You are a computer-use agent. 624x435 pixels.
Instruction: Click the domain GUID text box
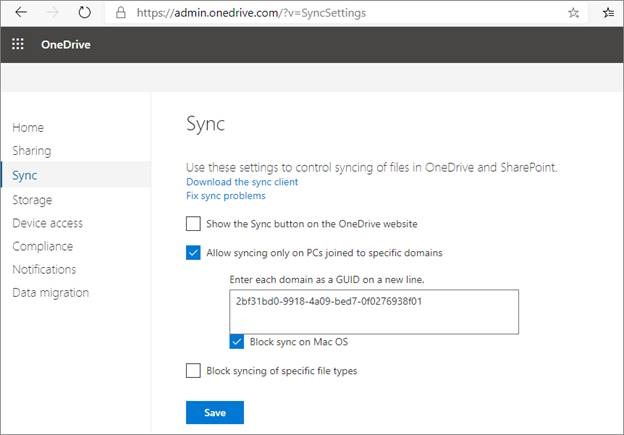(374, 312)
